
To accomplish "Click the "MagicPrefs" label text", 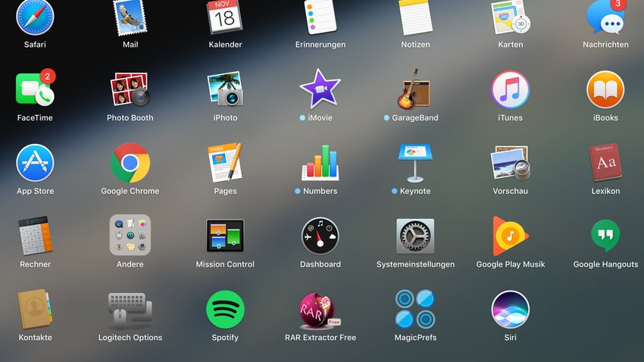I will (x=416, y=337).
